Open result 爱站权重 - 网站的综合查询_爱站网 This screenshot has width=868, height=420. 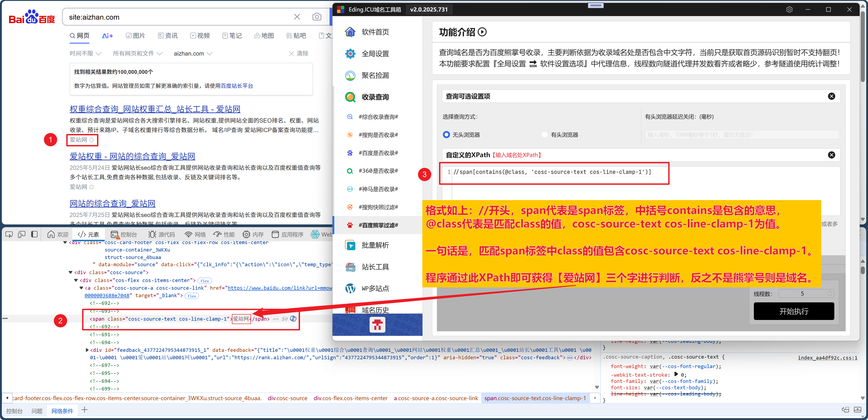coord(132,156)
